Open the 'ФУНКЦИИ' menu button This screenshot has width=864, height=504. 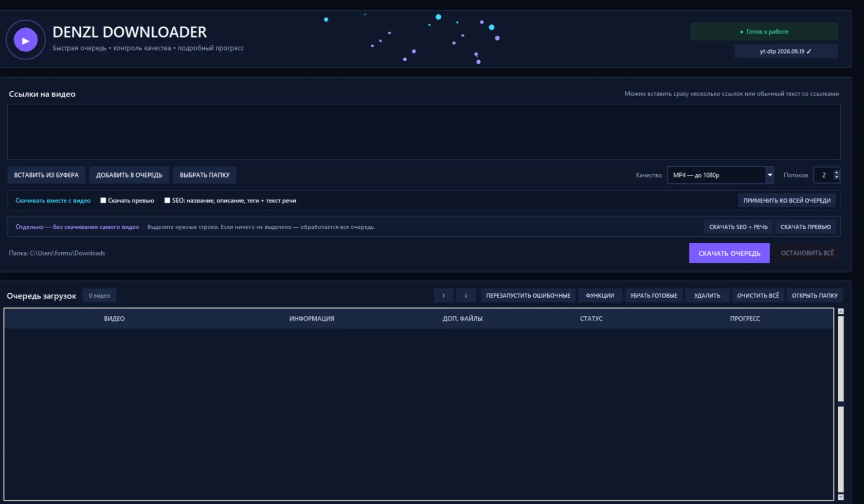[x=600, y=295]
